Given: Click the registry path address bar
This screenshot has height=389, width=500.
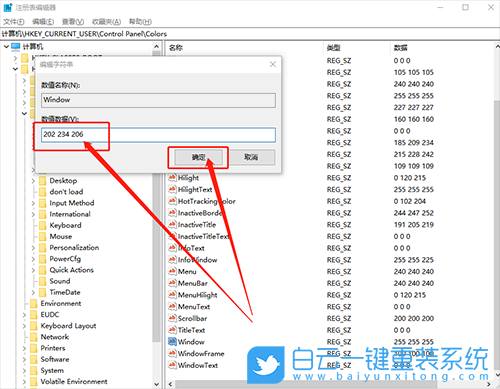Looking at the screenshot, I should pos(250,34).
